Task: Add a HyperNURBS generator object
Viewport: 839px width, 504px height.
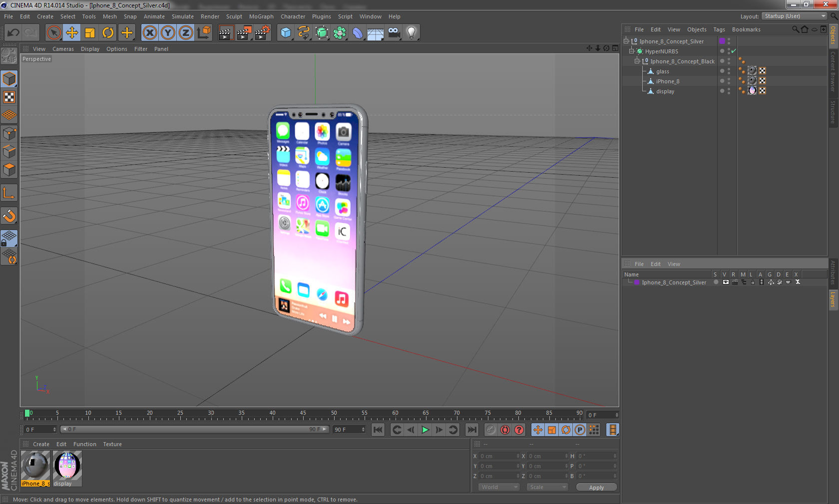Action: pyautogui.click(x=322, y=33)
